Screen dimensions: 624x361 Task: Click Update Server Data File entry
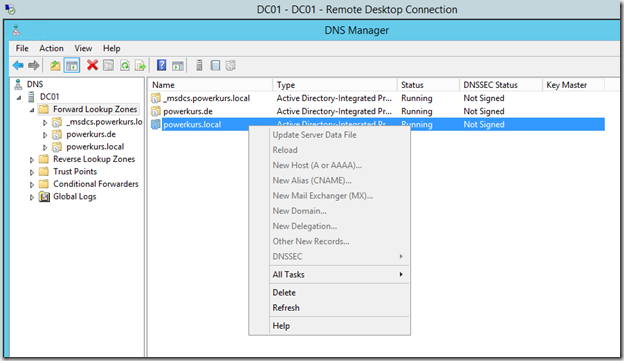pyautogui.click(x=339, y=135)
